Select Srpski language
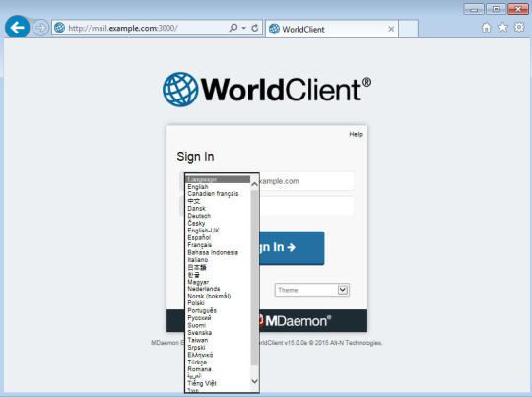 196,348
